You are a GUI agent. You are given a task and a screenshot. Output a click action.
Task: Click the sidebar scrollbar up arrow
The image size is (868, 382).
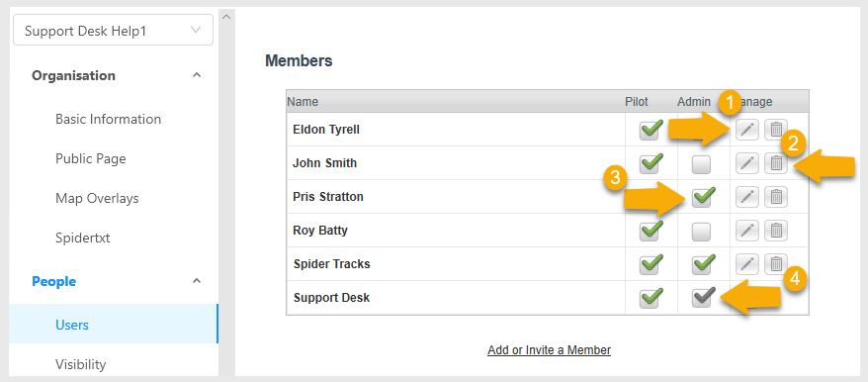(226, 17)
